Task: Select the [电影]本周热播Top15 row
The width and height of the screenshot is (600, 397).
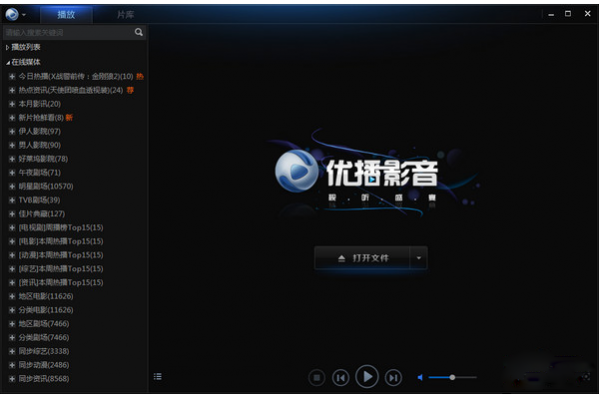Action: coord(61,242)
